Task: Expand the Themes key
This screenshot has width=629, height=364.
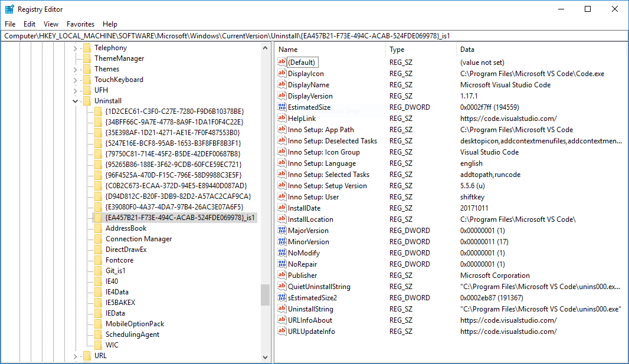Action: point(76,70)
